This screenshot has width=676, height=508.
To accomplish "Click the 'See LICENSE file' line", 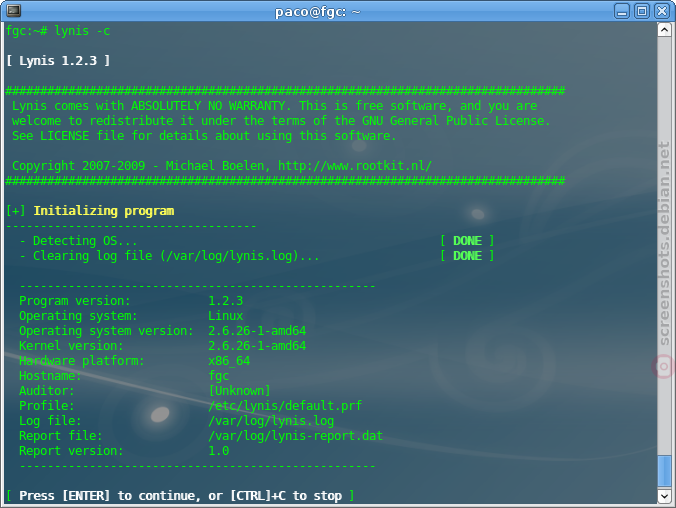I will tap(204, 136).
